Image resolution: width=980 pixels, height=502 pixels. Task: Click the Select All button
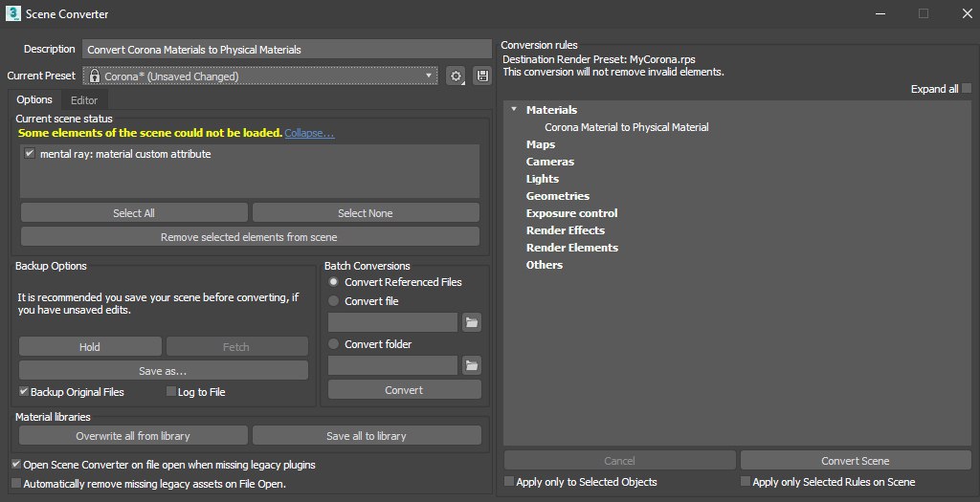pyautogui.click(x=134, y=213)
